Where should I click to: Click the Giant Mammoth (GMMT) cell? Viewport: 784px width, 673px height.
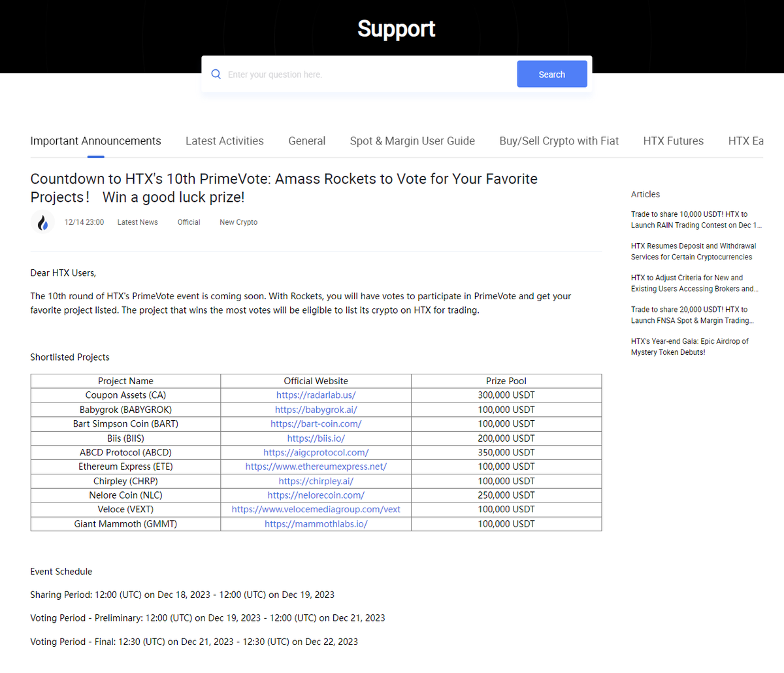pos(125,524)
